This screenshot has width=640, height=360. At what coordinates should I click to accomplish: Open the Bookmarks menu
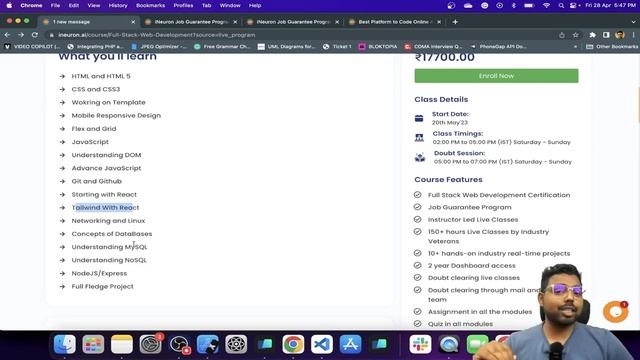151,6
